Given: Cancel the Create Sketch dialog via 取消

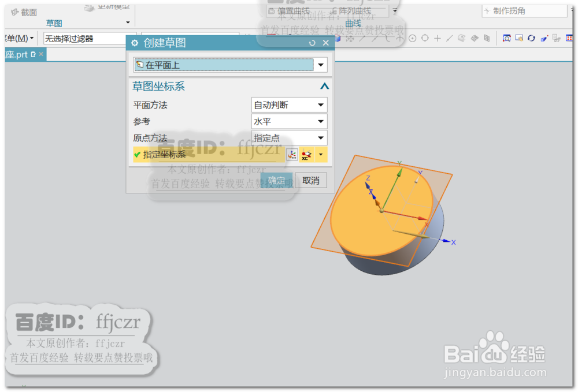Looking at the screenshot, I should (x=310, y=180).
